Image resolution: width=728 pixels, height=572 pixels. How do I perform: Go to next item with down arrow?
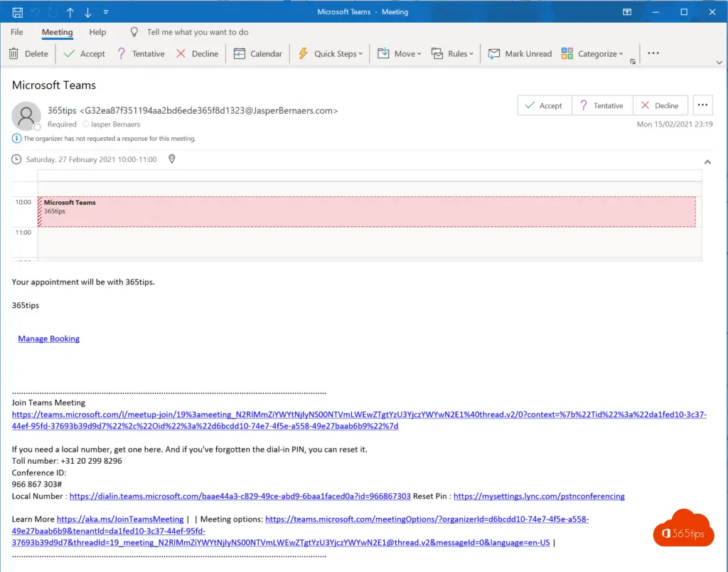coord(87,12)
